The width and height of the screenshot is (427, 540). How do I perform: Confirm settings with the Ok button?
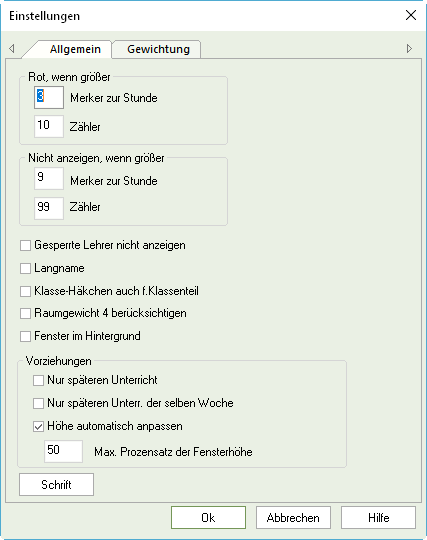pyautogui.click(x=208, y=517)
